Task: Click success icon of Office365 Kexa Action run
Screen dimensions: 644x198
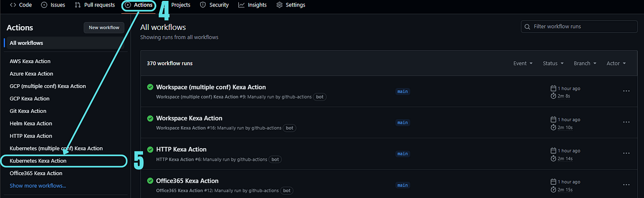Action: click(x=150, y=181)
